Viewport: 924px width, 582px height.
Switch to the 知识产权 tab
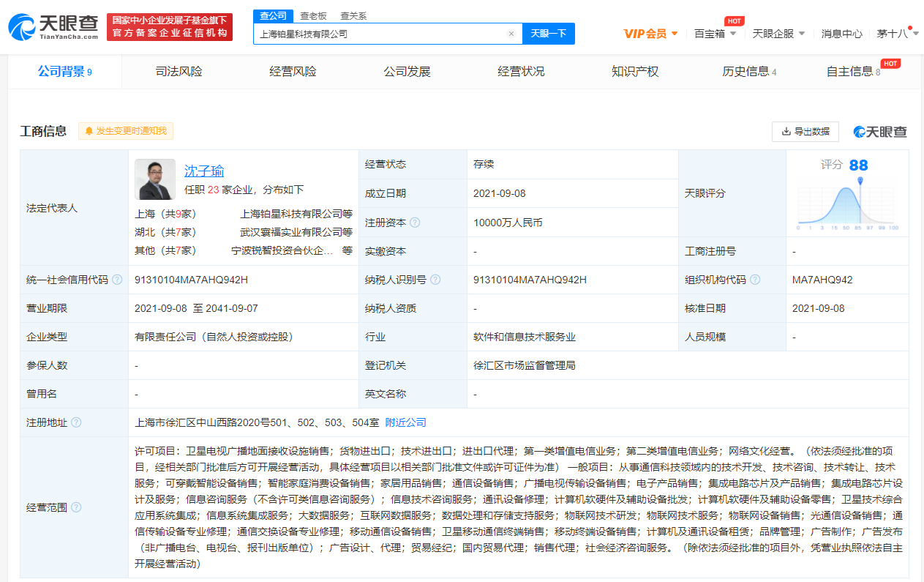click(635, 72)
